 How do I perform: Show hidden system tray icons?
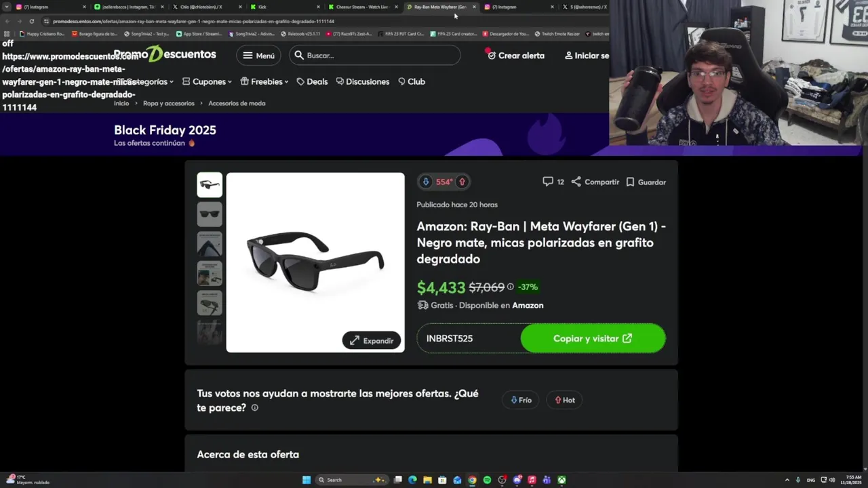coord(787,480)
